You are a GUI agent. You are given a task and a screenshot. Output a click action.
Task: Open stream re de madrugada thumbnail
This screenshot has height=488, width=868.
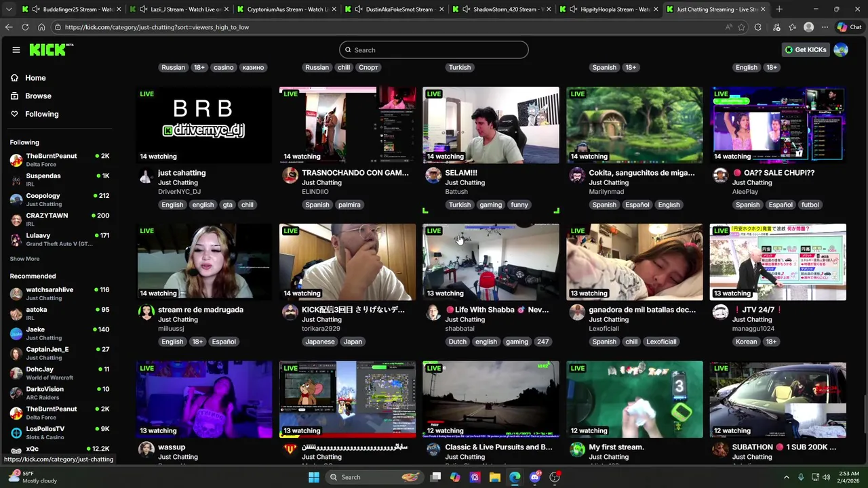click(204, 262)
